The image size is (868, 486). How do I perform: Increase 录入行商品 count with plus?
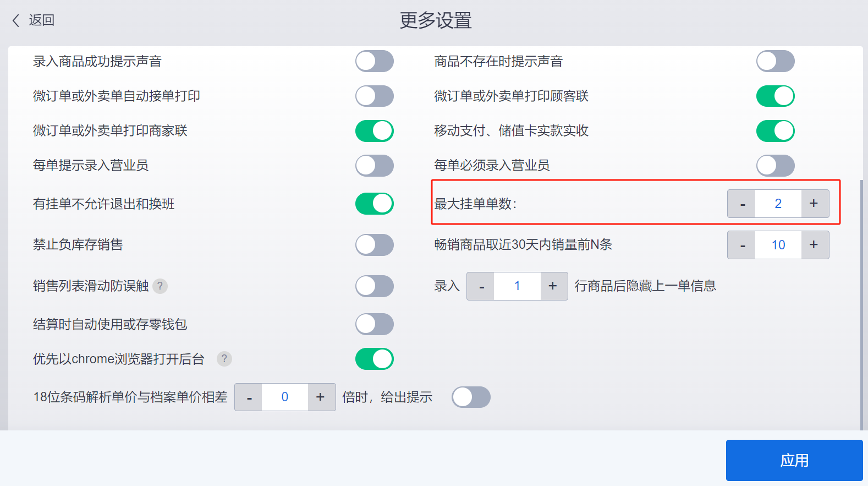(554, 286)
